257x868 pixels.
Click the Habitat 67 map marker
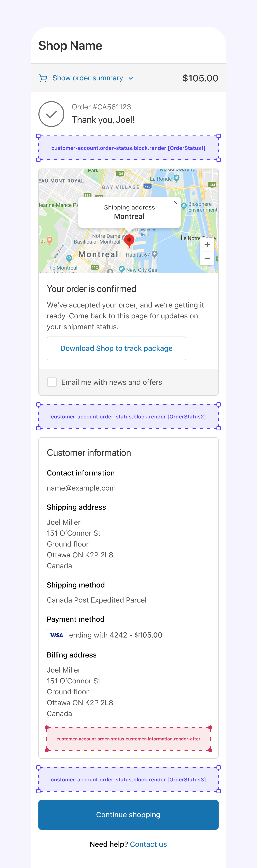tap(155, 254)
